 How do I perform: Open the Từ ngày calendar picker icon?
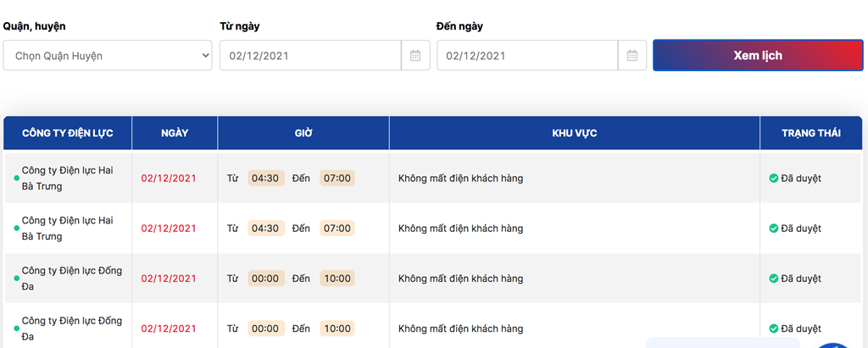point(415,55)
